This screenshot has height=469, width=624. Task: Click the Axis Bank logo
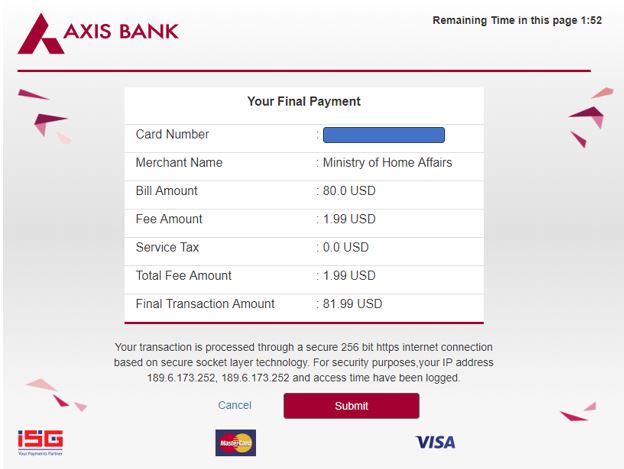[x=98, y=34]
